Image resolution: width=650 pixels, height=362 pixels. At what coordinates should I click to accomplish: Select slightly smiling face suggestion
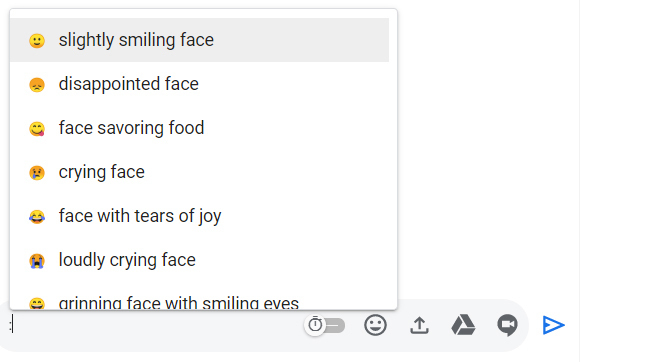(199, 40)
